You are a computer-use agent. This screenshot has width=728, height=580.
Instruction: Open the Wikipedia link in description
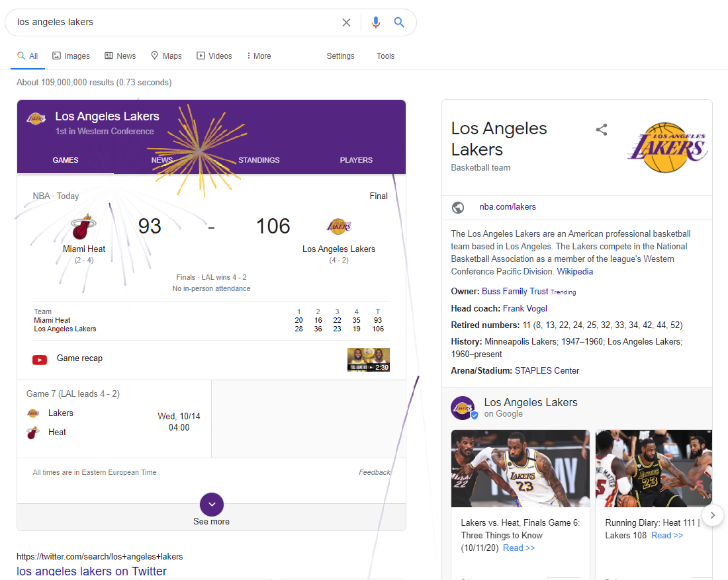point(574,271)
